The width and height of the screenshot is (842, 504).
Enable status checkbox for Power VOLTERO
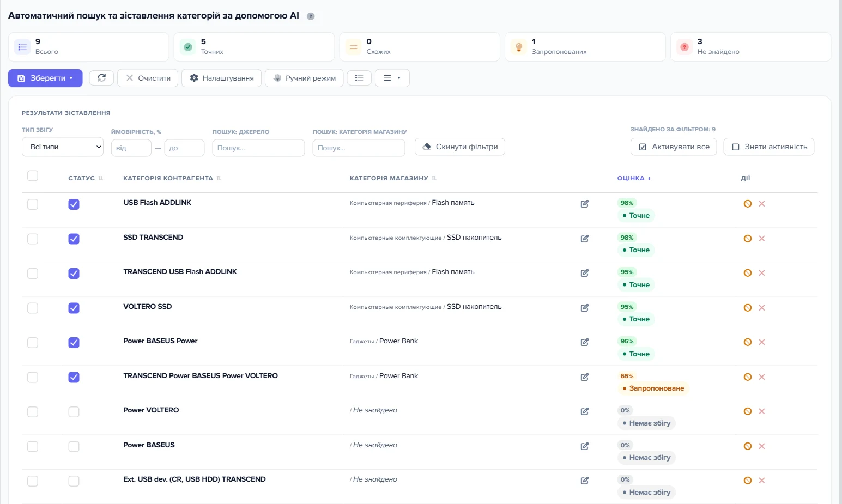point(74,412)
